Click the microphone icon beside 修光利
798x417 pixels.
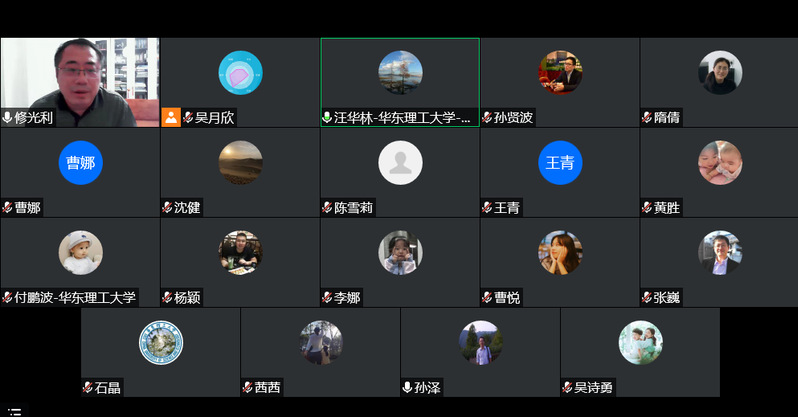7,118
